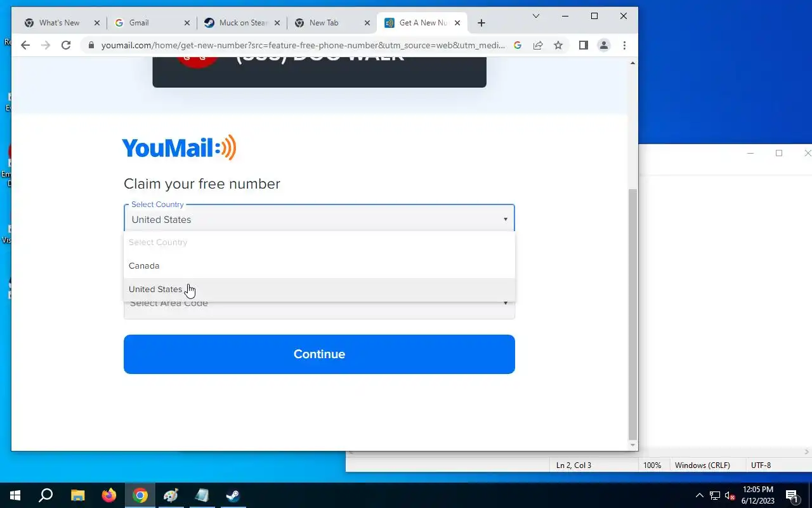Launch Firefox from the taskbar
The width and height of the screenshot is (812, 508).
point(109,495)
